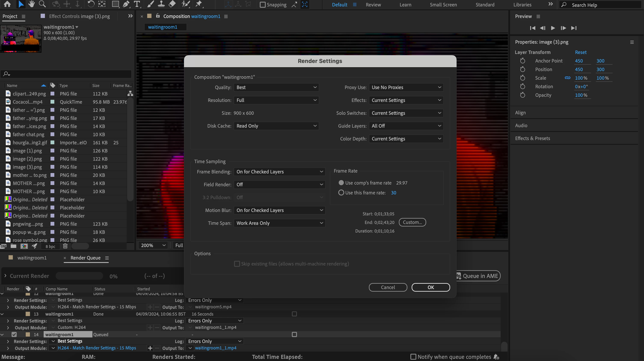
Task: Select the Zoom magnifier tool
Action: click(42, 4)
